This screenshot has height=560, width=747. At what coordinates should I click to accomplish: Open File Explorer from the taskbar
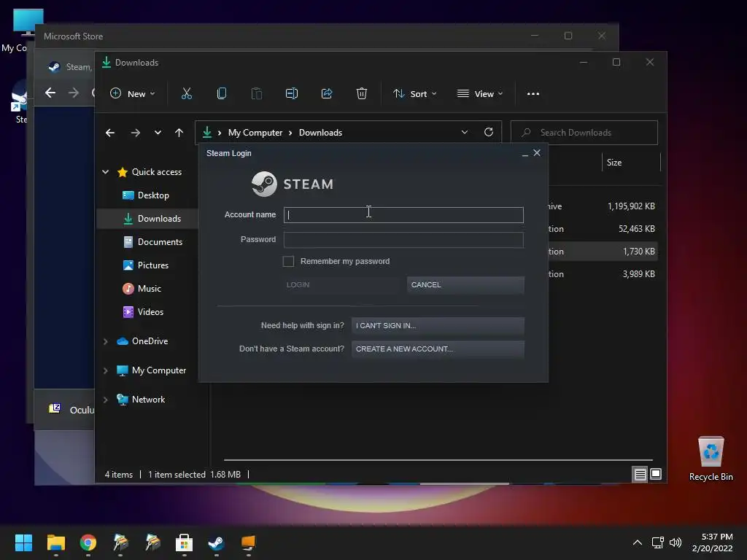tap(55, 542)
